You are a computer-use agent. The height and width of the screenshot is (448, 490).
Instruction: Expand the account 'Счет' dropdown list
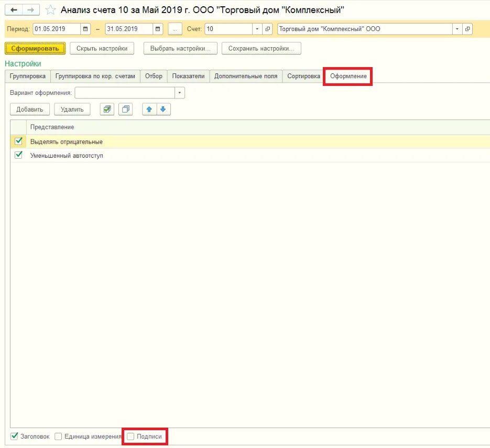coord(257,29)
